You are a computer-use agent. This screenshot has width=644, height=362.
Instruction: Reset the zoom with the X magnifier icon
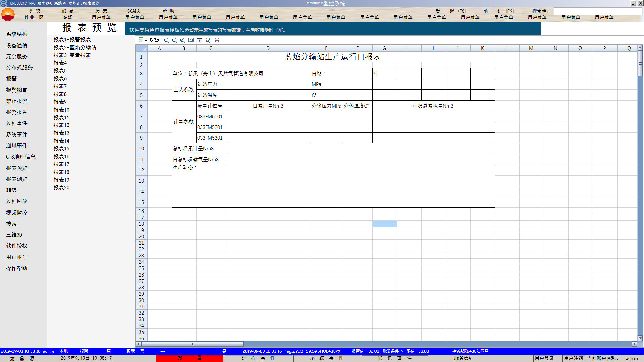pyautogui.click(x=182, y=40)
